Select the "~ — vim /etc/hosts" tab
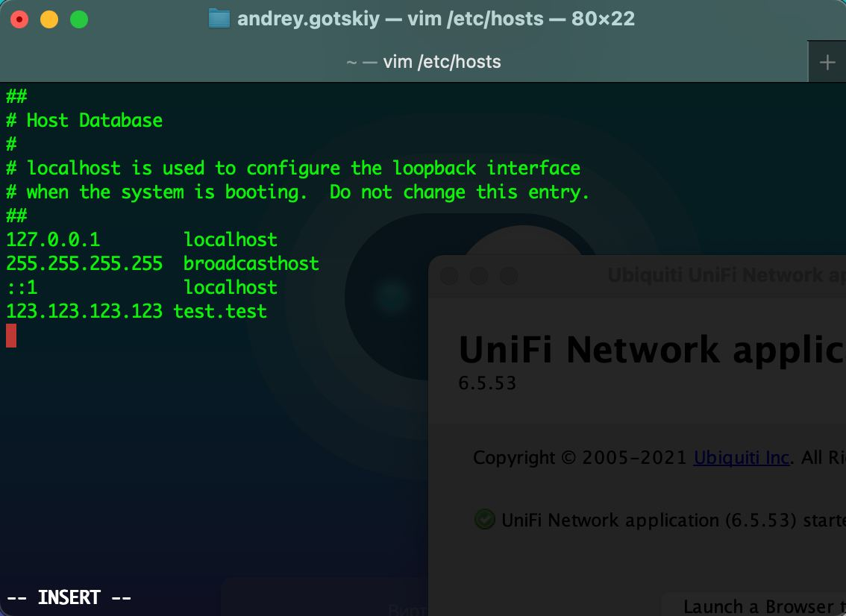 pos(423,62)
